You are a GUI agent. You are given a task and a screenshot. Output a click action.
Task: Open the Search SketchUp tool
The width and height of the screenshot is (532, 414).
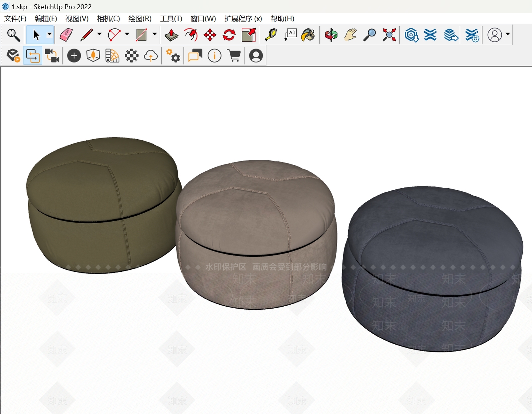(x=13, y=35)
